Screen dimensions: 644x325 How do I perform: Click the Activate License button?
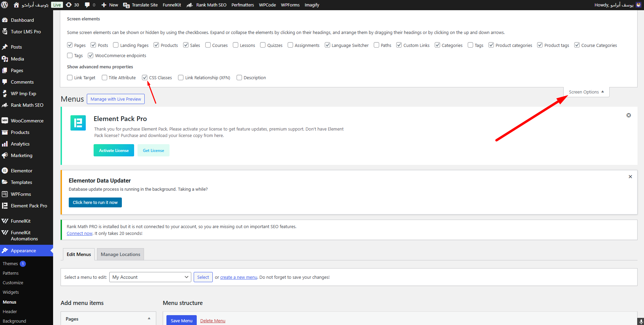(x=114, y=151)
